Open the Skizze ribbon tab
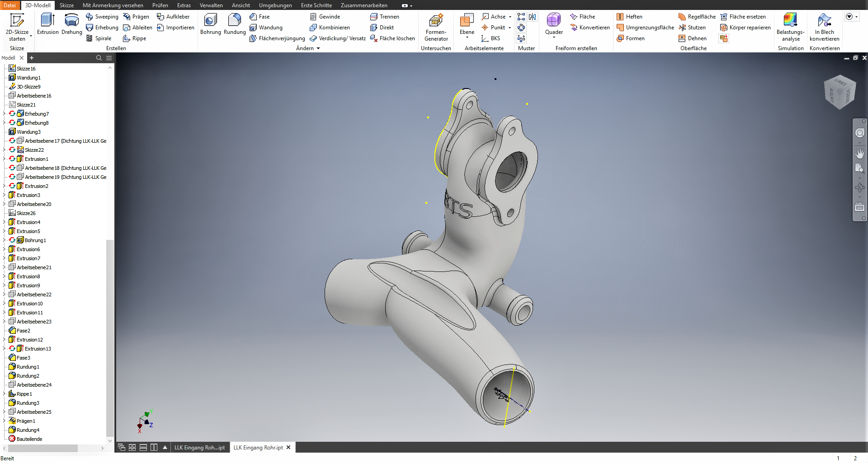Viewport: 868px width, 463px height. point(66,5)
